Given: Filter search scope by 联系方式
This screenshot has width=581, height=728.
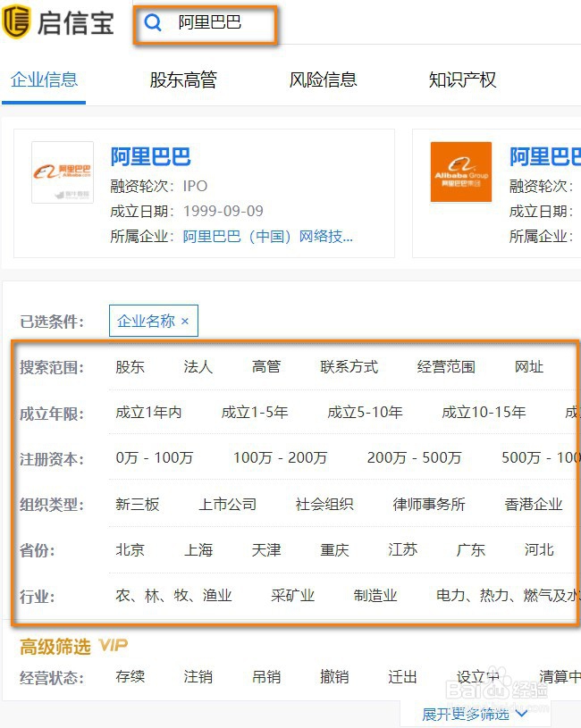Looking at the screenshot, I should 349,367.
